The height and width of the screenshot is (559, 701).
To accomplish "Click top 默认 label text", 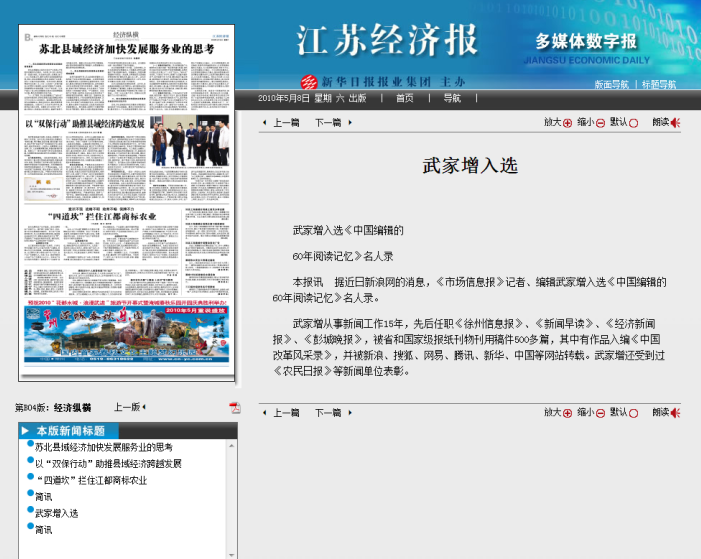I will pos(618,122).
